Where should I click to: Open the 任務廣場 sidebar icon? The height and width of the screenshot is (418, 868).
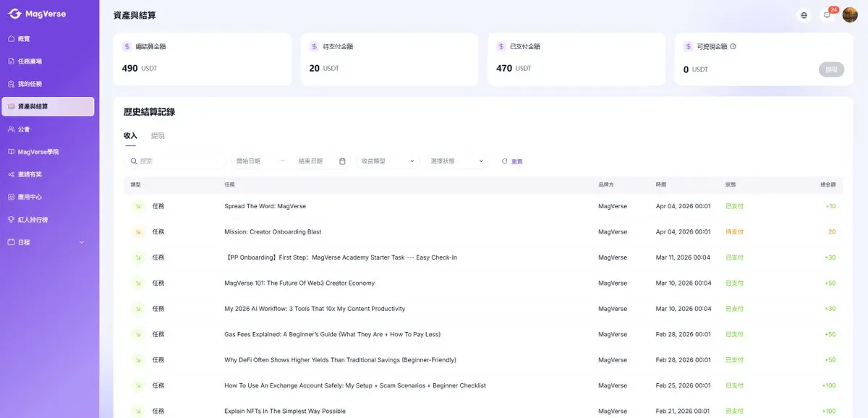coord(11,61)
